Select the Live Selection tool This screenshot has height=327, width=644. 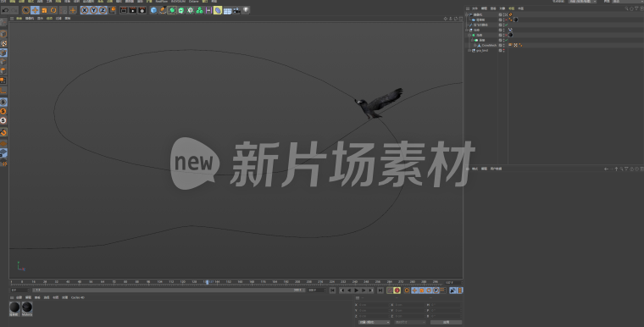26,10
